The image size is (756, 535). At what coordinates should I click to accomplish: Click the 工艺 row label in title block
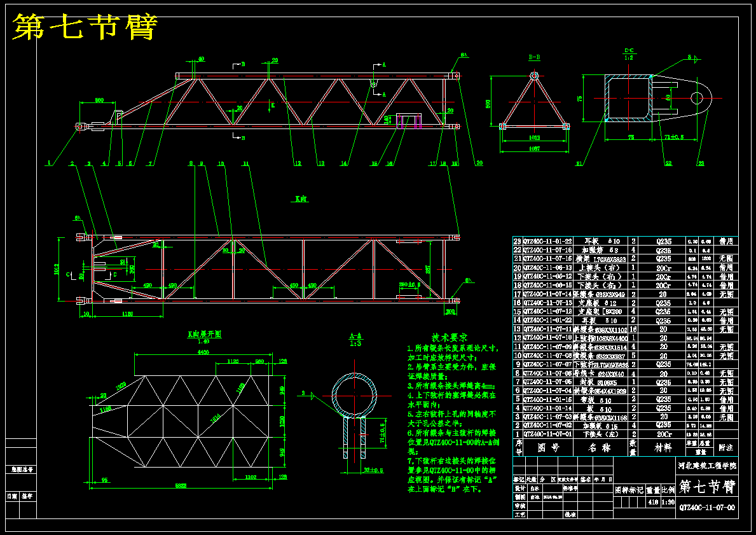click(519, 515)
